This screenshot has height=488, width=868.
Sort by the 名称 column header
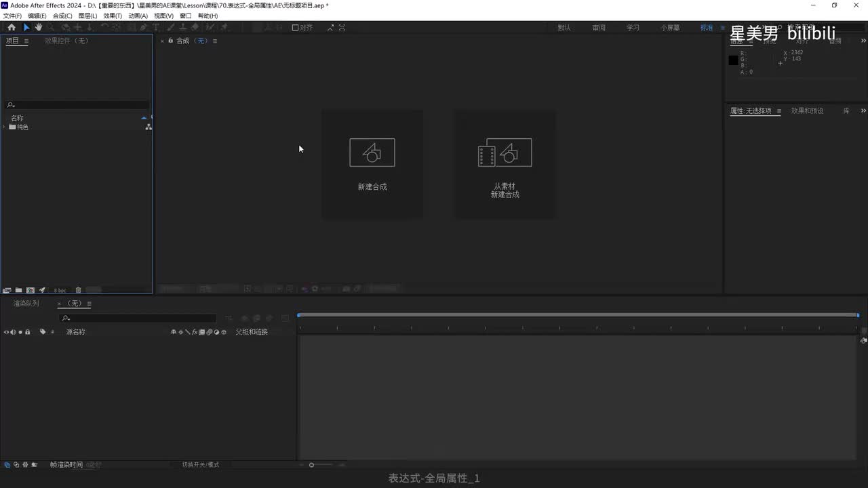(x=17, y=118)
